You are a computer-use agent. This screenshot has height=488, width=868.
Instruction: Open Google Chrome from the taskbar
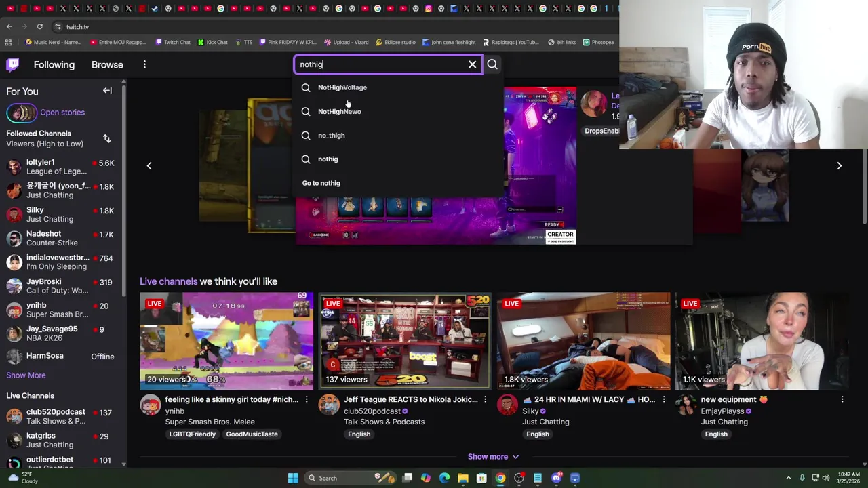tap(500, 478)
